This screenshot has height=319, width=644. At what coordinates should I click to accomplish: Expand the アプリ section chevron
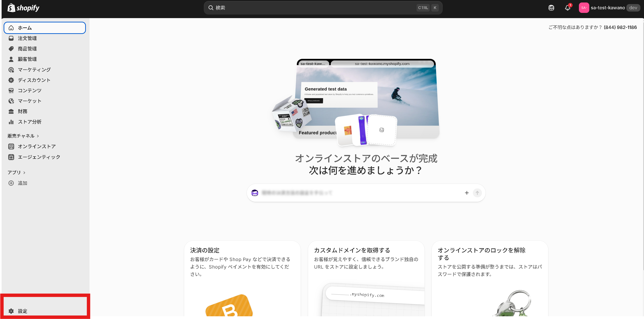pyautogui.click(x=24, y=173)
